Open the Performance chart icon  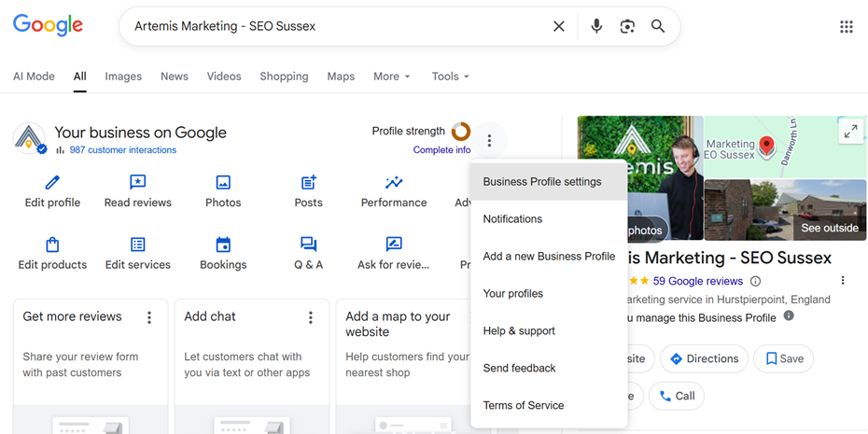coord(394,183)
